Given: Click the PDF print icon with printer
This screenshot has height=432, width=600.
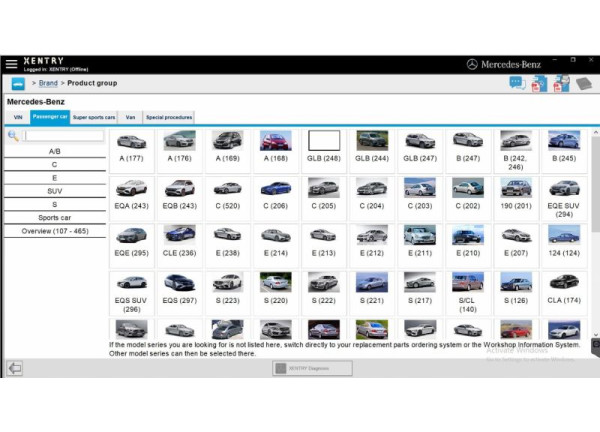Looking at the screenshot, I should click(561, 83).
